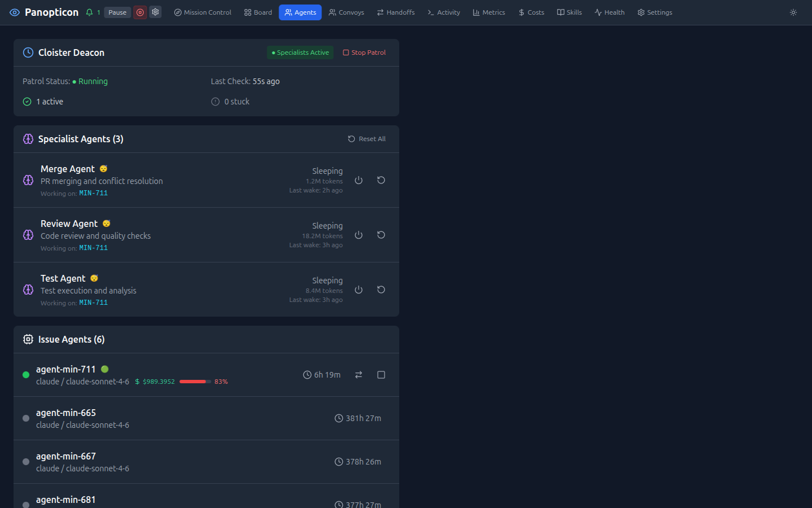
Task: Click the red emergency stop icon
Action: [x=140, y=12]
